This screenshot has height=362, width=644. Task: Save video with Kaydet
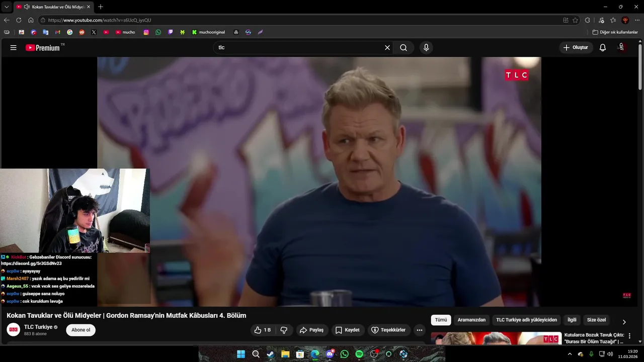[x=348, y=330]
